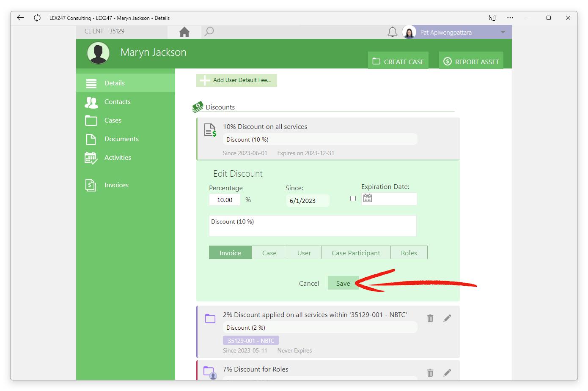Click the Percentage input field

(x=225, y=200)
